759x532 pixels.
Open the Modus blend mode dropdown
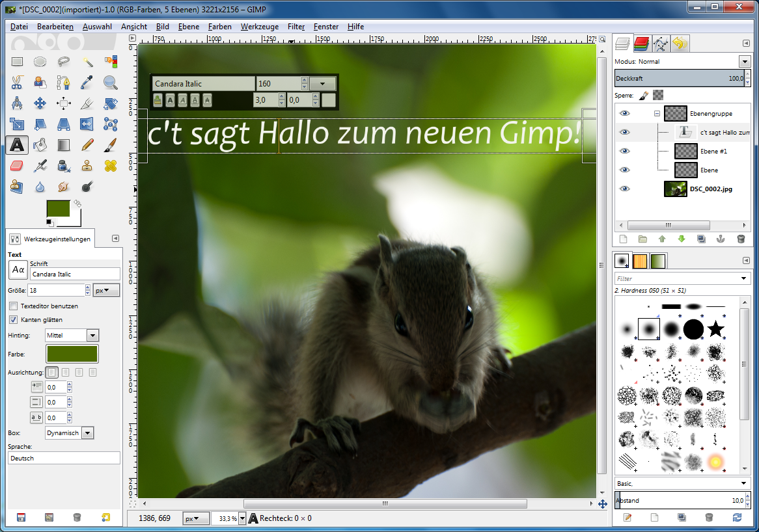pos(745,61)
